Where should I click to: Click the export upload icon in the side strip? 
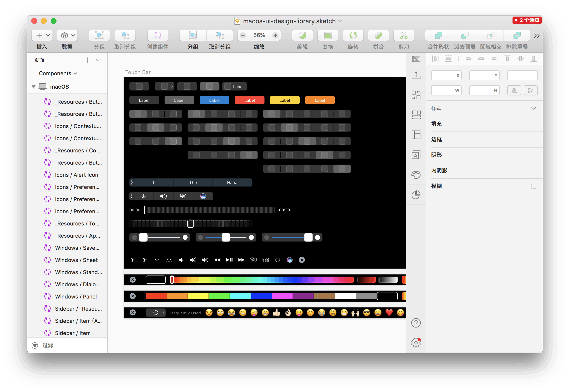coord(416,75)
